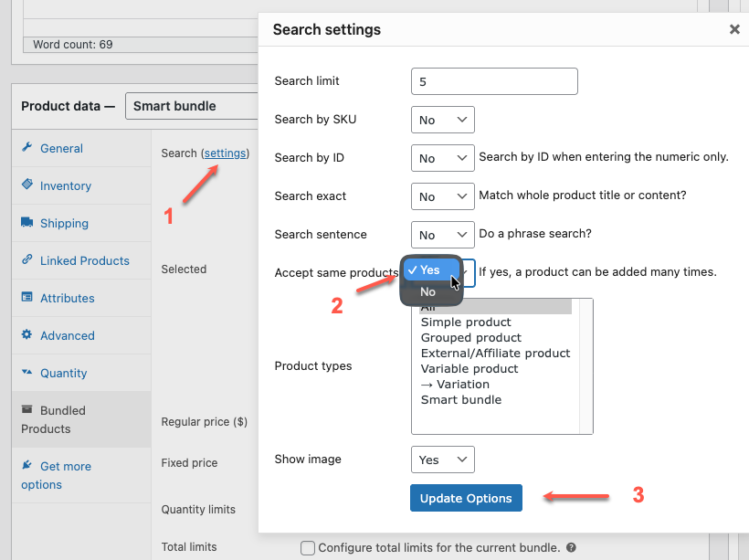Open the Quantity product data tab
The height and width of the screenshot is (560, 749).
pos(81,373)
